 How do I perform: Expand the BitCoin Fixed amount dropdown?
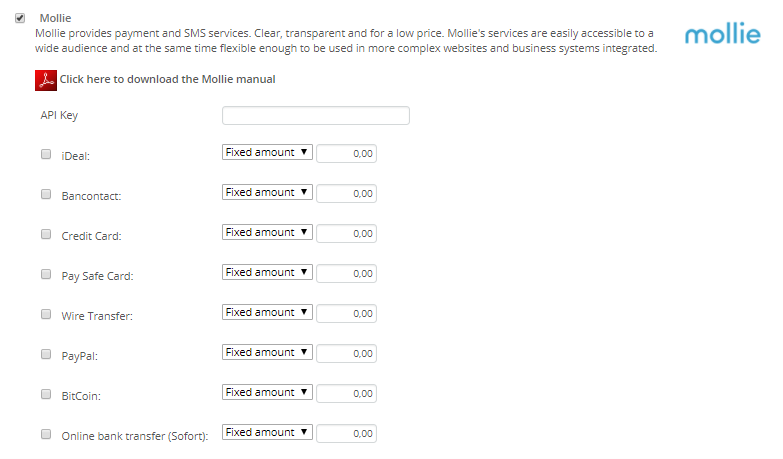267,393
